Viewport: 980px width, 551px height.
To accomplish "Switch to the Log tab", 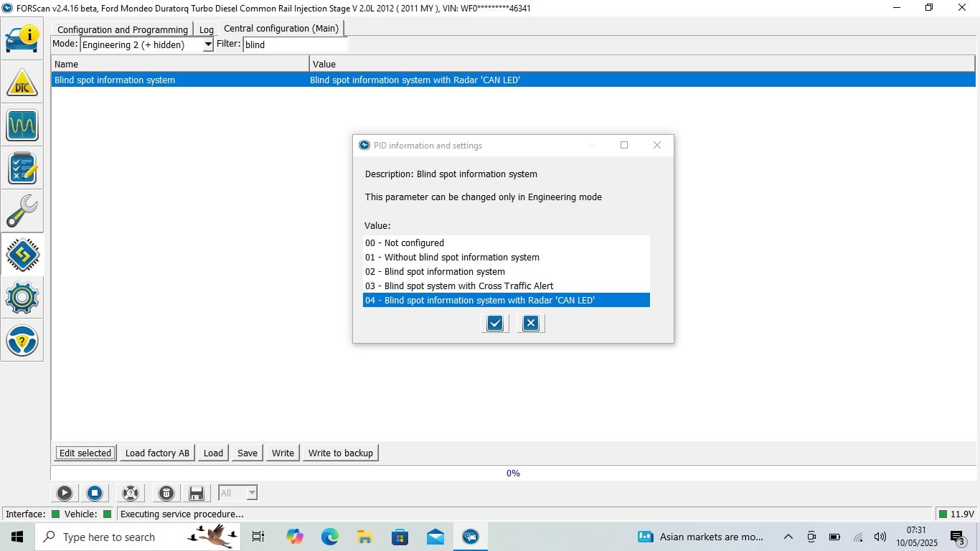I will pyautogui.click(x=206, y=29).
